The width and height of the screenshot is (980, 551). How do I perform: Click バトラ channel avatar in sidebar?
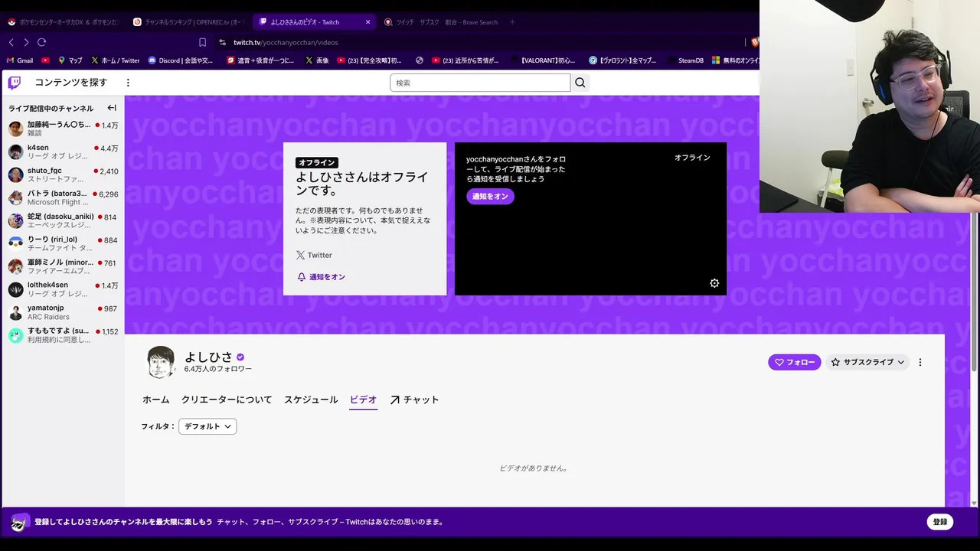click(x=15, y=197)
